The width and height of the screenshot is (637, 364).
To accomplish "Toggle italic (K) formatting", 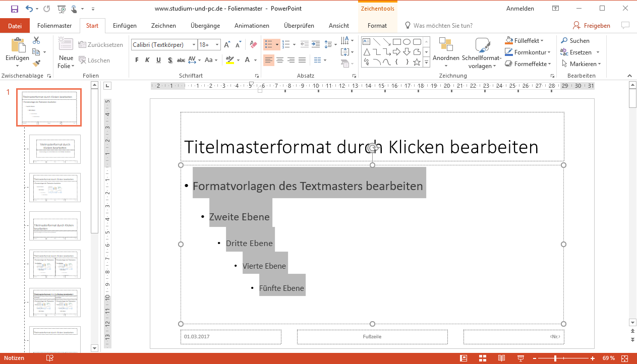I will tap(148, 60).
